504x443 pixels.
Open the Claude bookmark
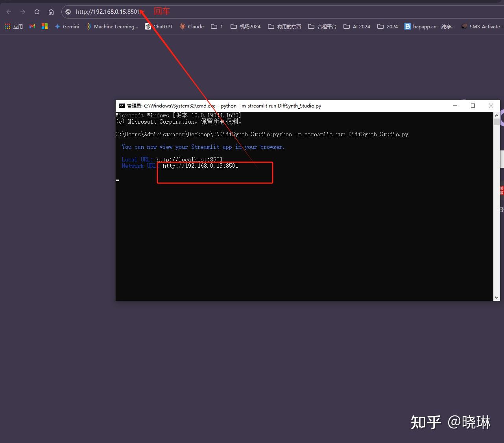coord(192,26)
